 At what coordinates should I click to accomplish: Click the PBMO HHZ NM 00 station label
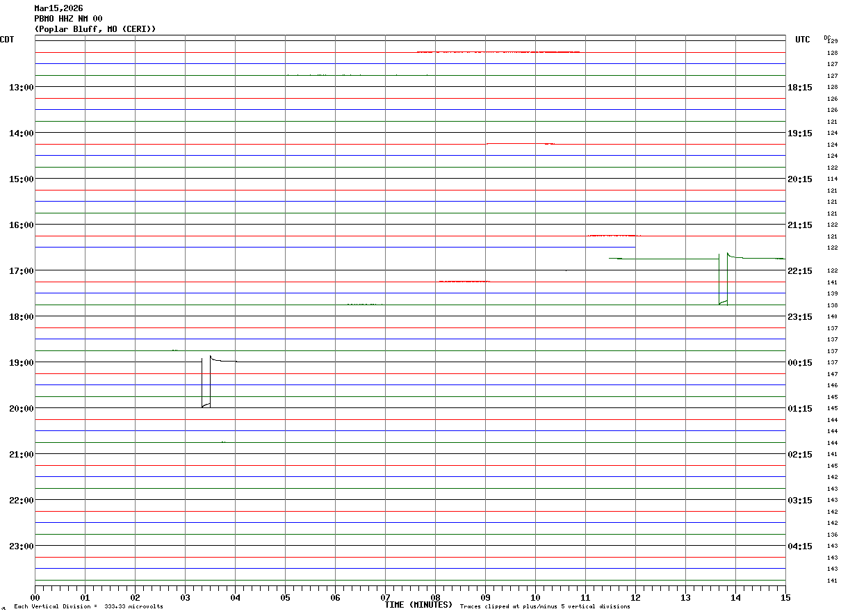coord(68,19)
